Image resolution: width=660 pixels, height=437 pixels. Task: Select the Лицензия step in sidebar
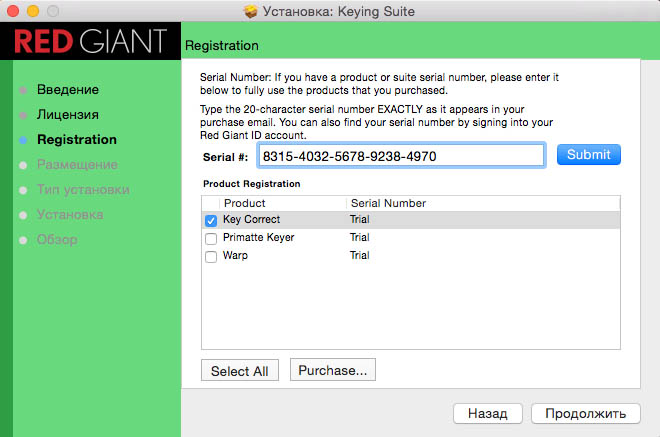(68, 115)
